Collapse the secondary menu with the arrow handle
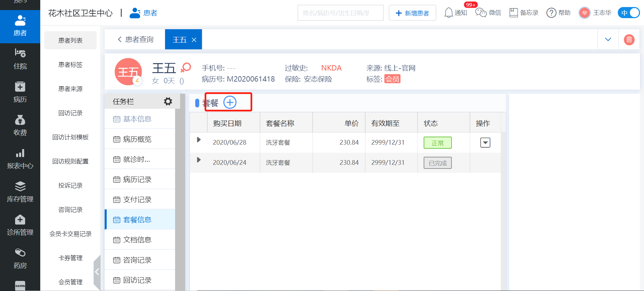The width and height of the screenshot is (644, 291). point(97,272)
